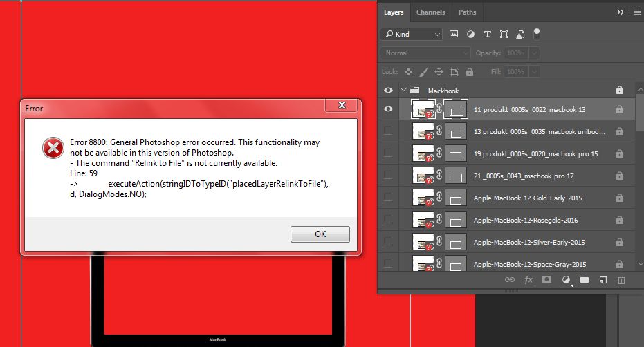
Task: Filter for smart objects icon
Action: 520,34
